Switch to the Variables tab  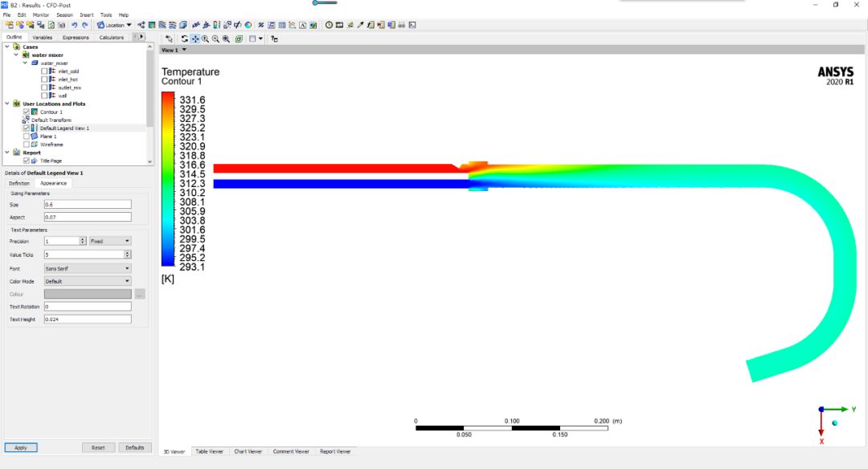click(42, 37)
